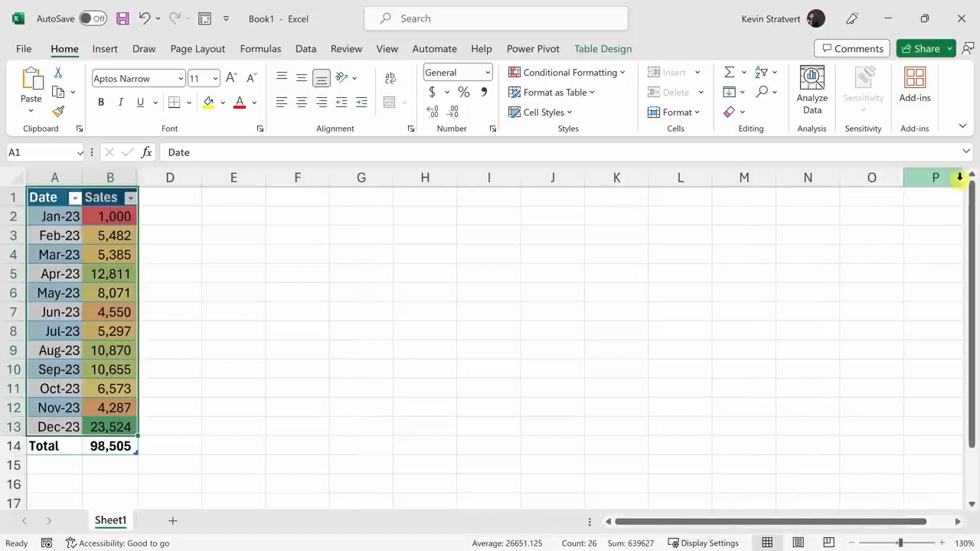Viewport: 980px width, 551px height.
Task: Open the font name Aptos Narrow dropdown
Action: pyautogui.click(x=181, y=79)
